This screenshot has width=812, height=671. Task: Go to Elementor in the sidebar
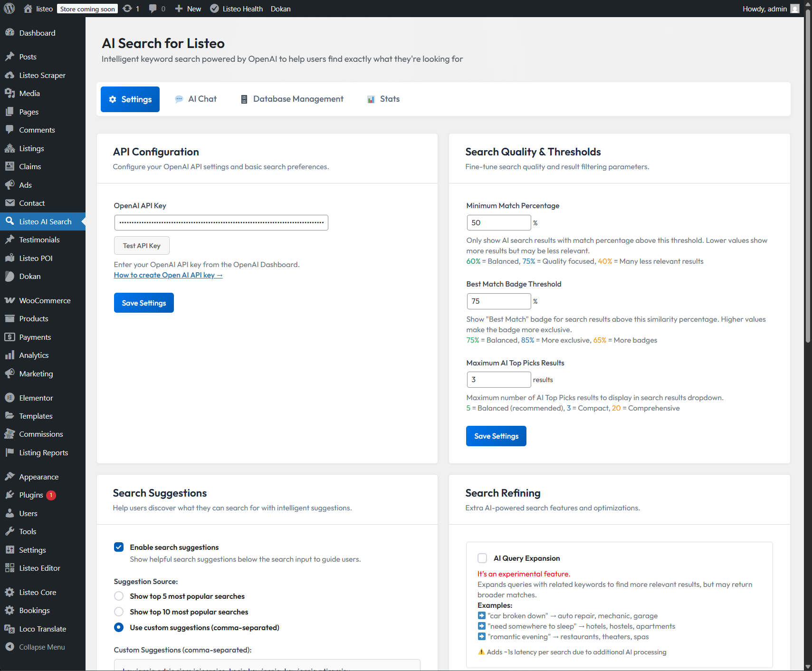click(36, 398)
